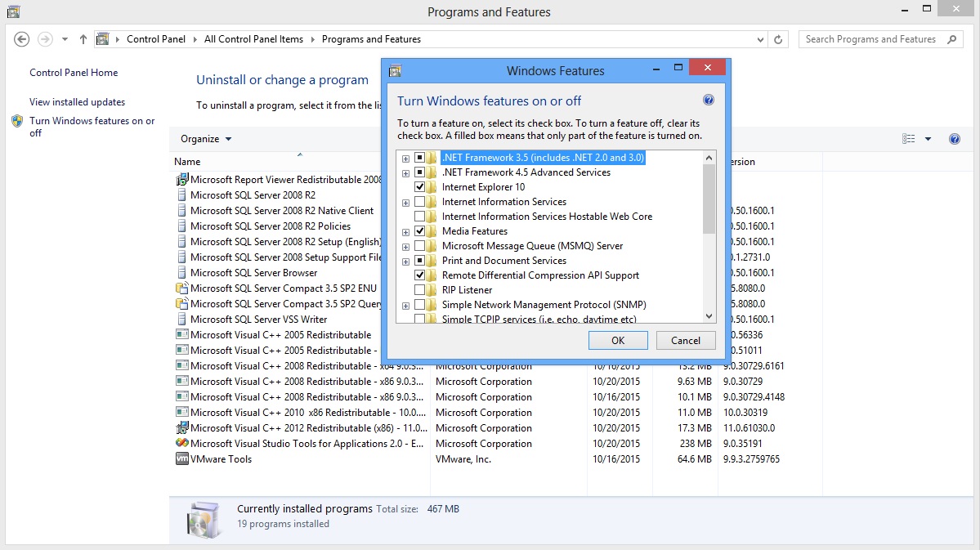This screenshot has height=550, width=980.
Task: Select Visual Studio Tools for Applications icon
Action: pyautogui.click(x=182, y=443)
